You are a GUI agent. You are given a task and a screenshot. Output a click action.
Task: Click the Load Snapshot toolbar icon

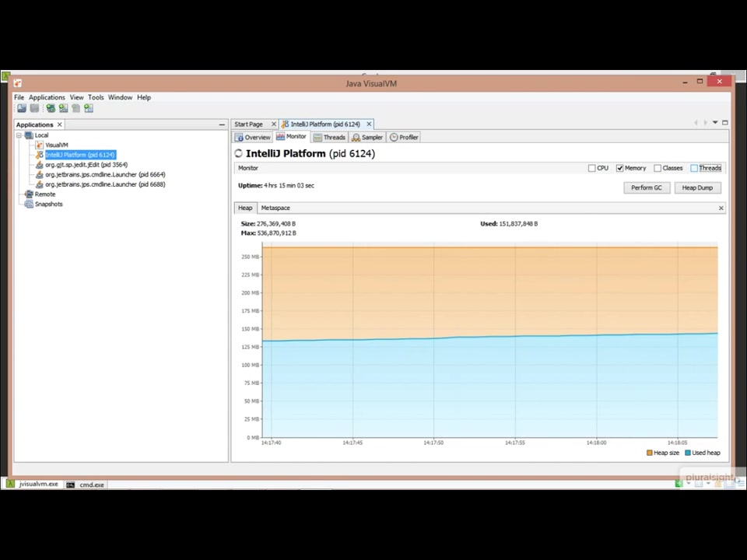(x=21, y=108)
